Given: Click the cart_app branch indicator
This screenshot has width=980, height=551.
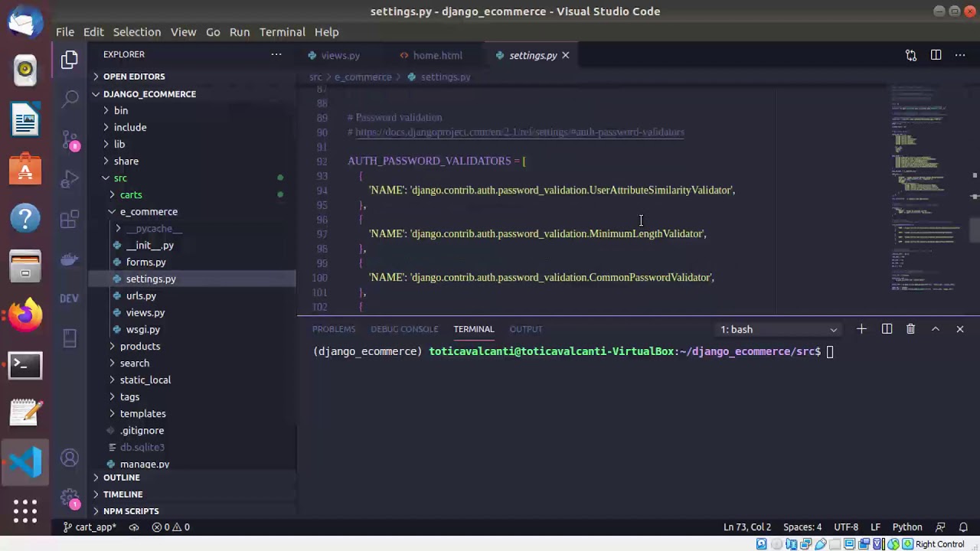Looking at the screenshot, I should [x=90, y=527].
